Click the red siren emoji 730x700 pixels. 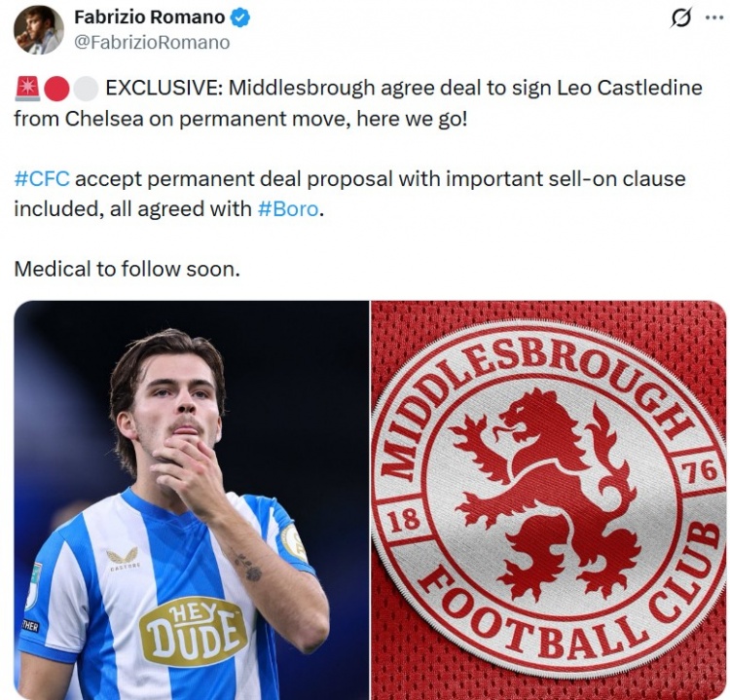[x=27, y=89]
